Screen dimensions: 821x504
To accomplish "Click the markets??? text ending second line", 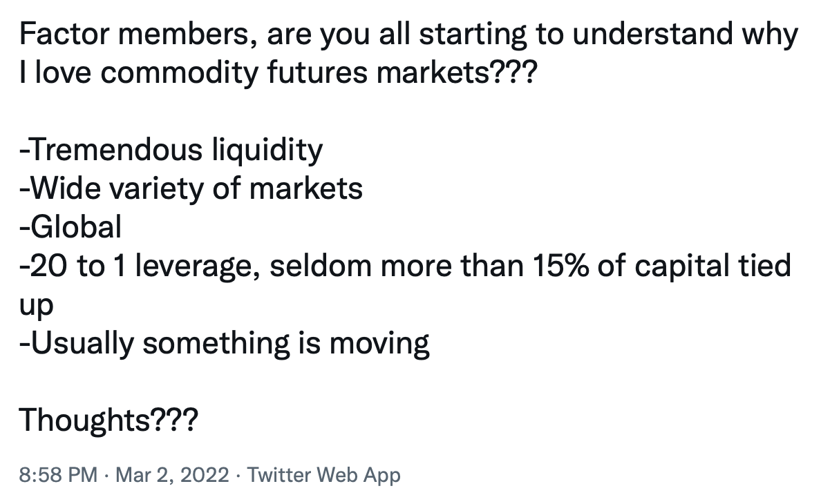I will [456, 72].
